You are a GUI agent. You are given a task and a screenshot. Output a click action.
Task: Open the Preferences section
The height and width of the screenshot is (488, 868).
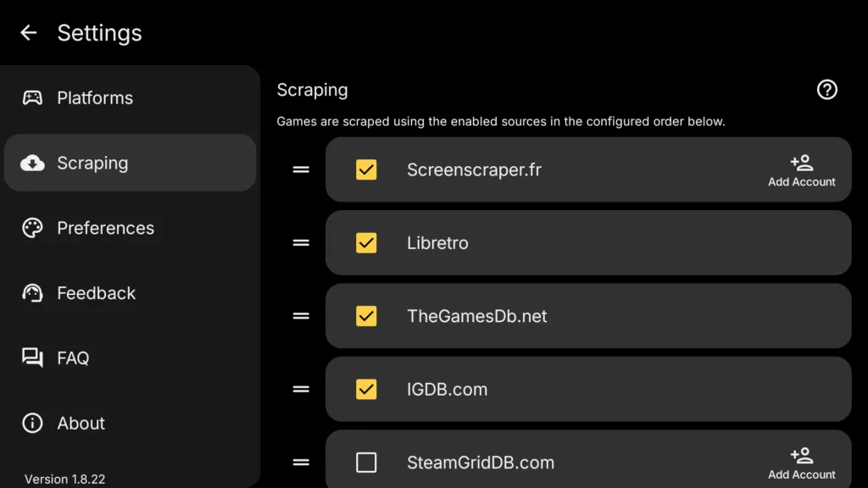coord(130,228)
